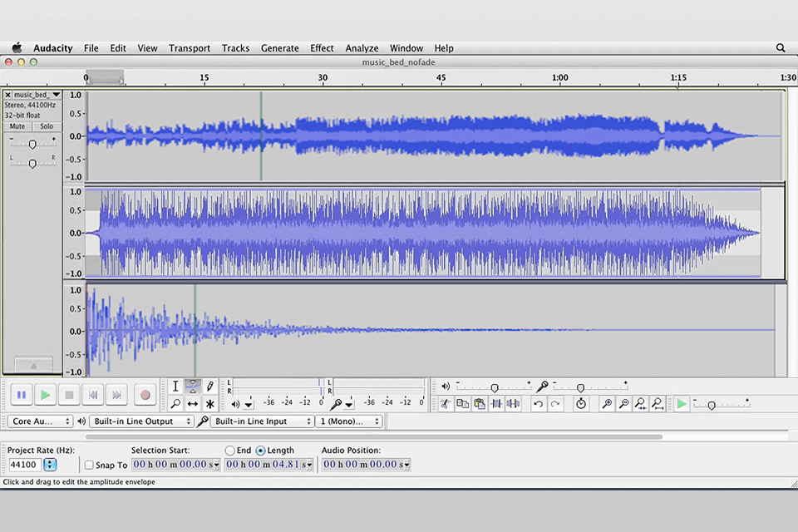Skip to the end of the project
Screen dimensions: 798x532
(116, 395)
